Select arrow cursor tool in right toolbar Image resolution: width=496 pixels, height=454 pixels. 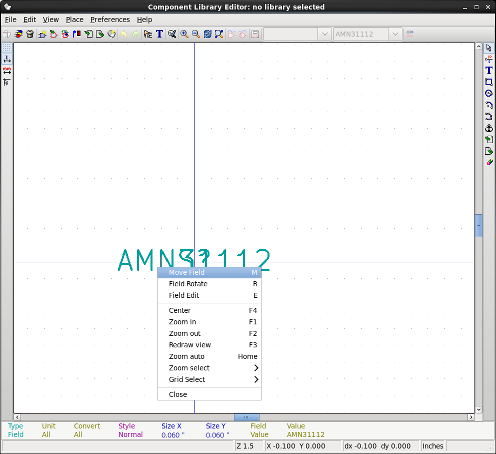pyautogui.click(x=489, y=48)
